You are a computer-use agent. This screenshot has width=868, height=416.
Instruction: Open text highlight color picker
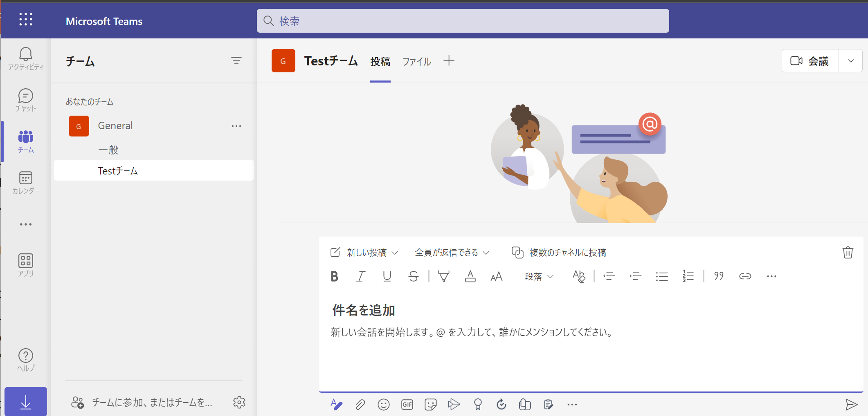(x=444, y=277)
